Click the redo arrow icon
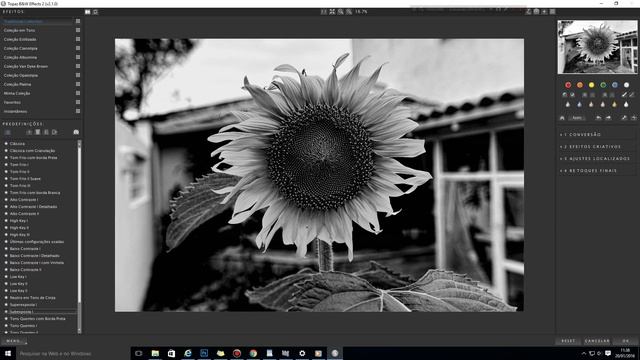Viewport: 640px width, 360px height. 608,118
